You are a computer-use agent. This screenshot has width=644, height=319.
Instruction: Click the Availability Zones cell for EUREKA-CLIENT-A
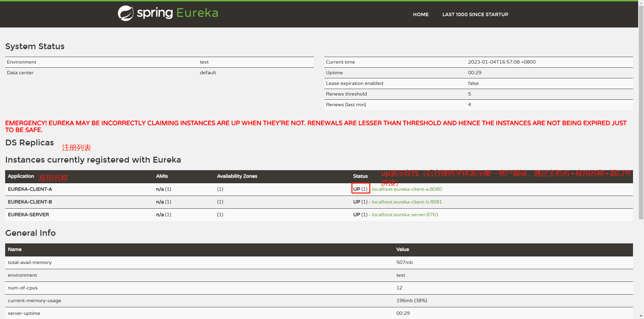[x=220, y=189]
